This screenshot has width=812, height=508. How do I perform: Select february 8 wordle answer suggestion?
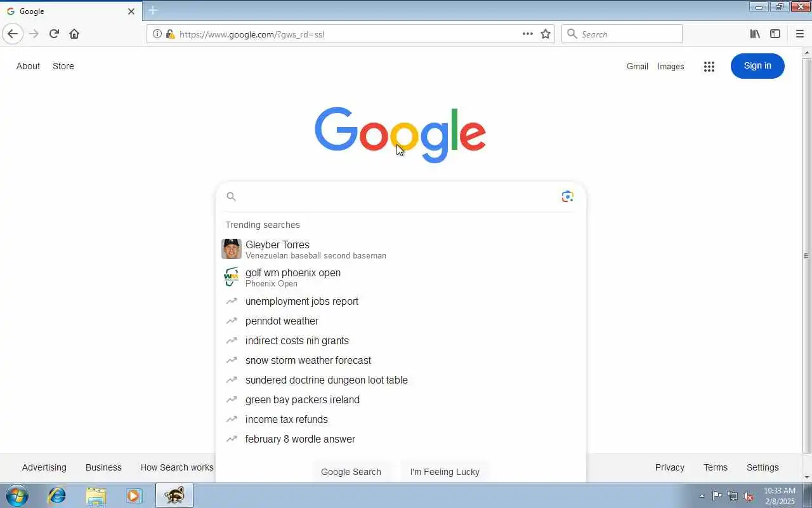(401, 439)
